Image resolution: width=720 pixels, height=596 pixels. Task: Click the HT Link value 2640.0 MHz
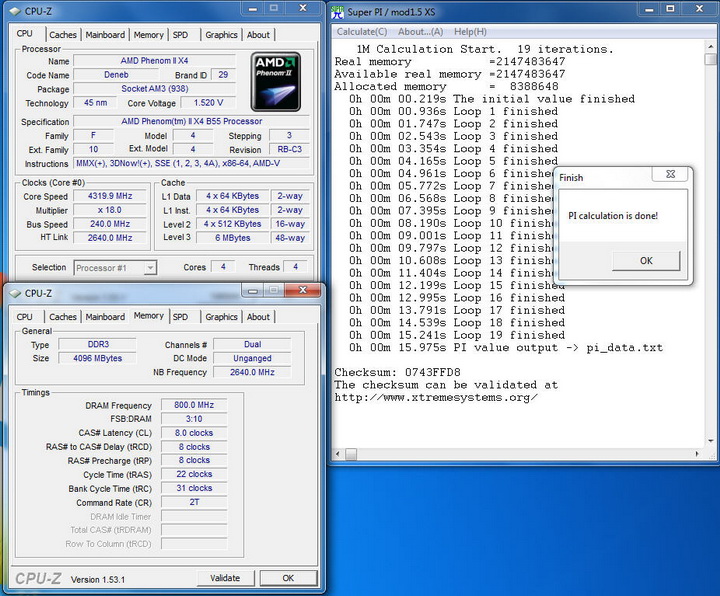click(110, 238)
